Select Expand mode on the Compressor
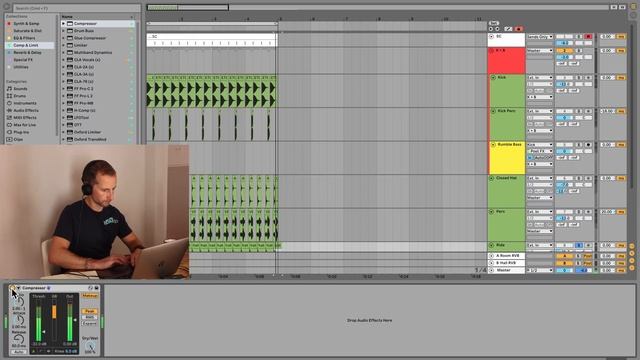The height and width of the screenshot is (360, 640). 90,323
